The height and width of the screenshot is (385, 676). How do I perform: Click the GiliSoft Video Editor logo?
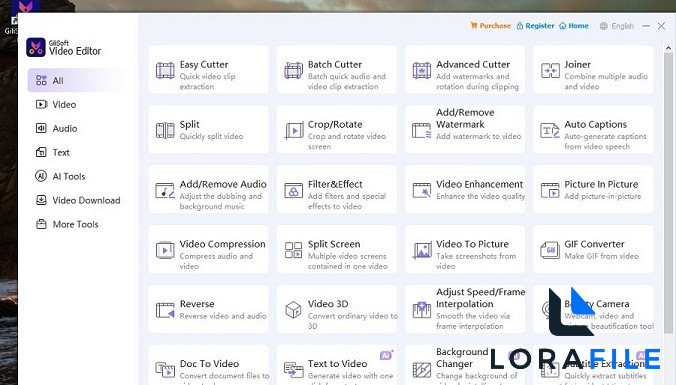(36, 47)
